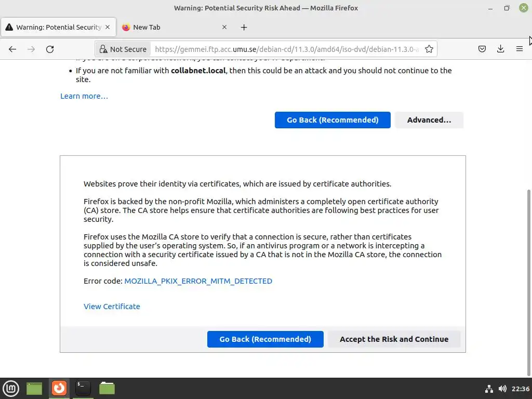Click the lower Go Back (Recommended) button
Viewport: 532px width, 399px height.
tap(265, 339)
